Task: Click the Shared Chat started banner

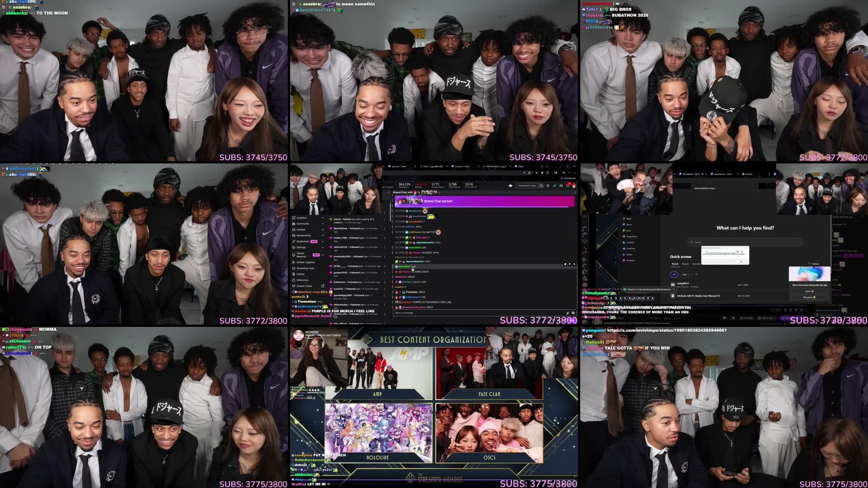Action: (484, 201)
